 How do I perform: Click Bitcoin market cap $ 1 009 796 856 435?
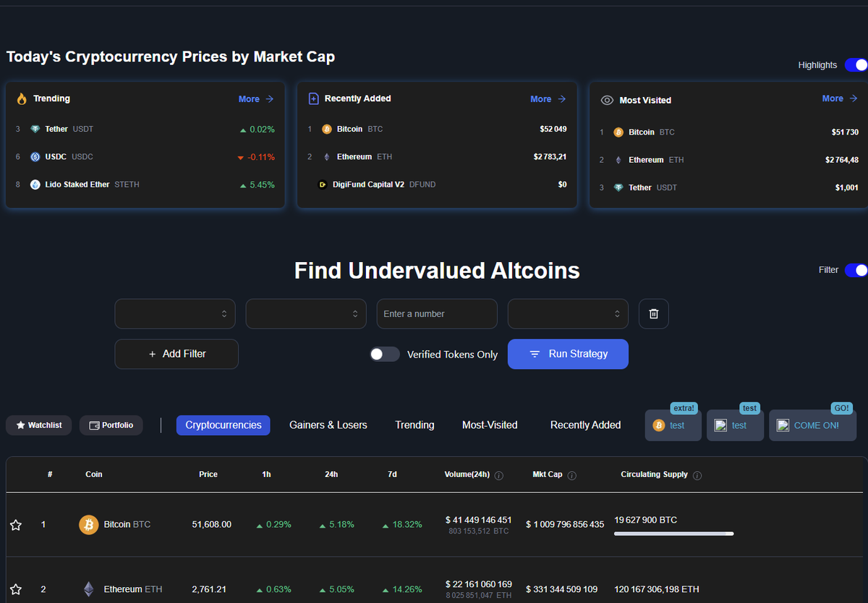click(x=565, y=524)
